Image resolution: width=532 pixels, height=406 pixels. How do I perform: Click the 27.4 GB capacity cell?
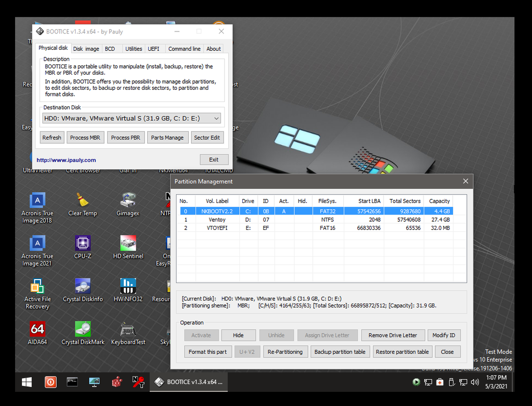(439, 220)
